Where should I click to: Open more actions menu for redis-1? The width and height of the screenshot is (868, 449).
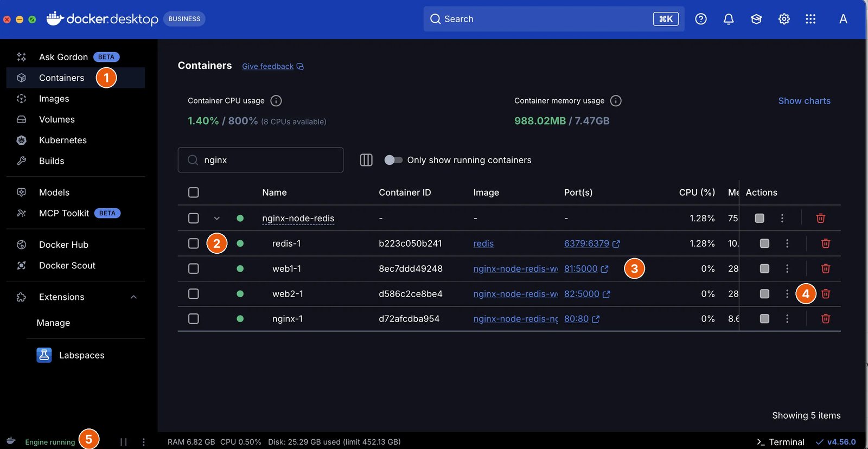[x=787, y=243]
